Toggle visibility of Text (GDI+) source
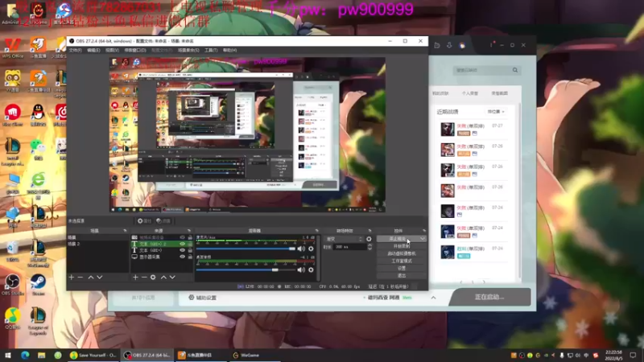Viewport: 644px width, 362px height. pyautogui.click(x=183, y=250)
